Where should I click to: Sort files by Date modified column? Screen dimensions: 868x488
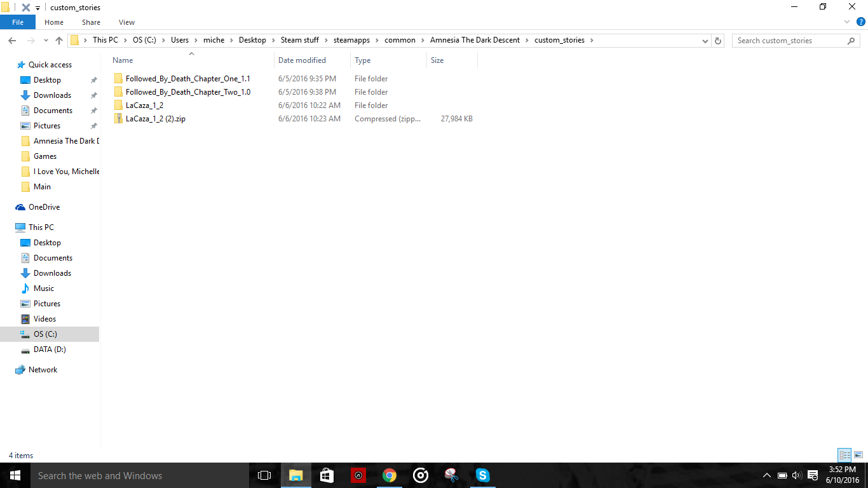[302, 60]
